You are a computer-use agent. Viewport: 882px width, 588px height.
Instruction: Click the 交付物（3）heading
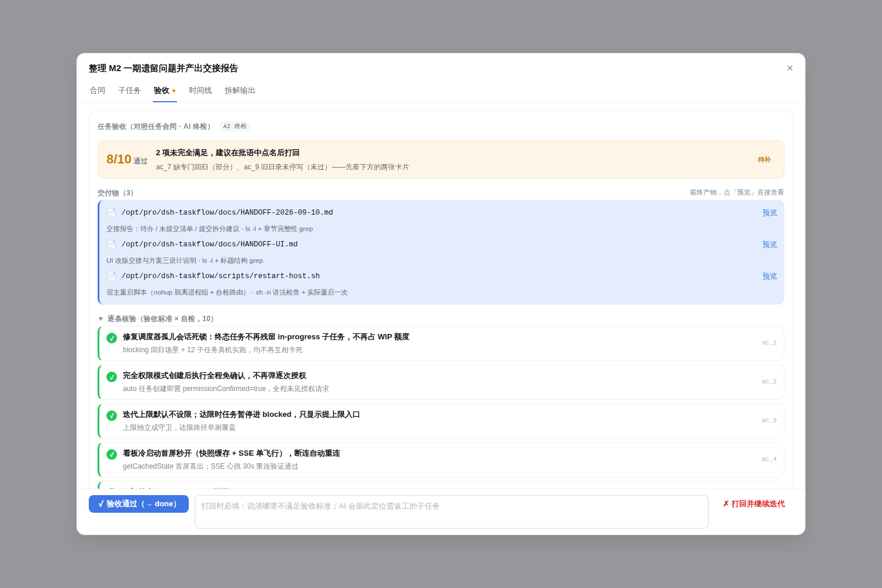point(117,193)
